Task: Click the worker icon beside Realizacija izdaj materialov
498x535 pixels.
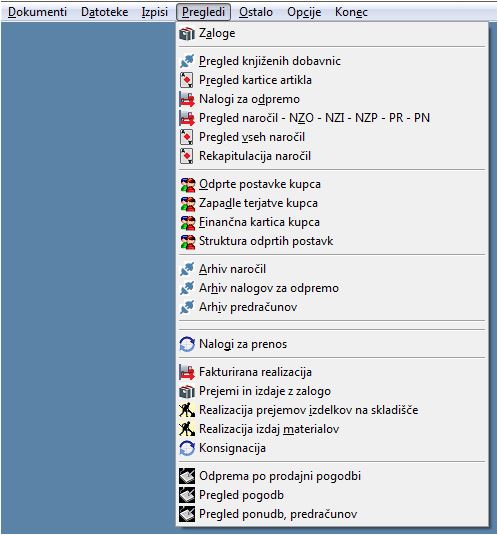Action: (x=187, y=429)
